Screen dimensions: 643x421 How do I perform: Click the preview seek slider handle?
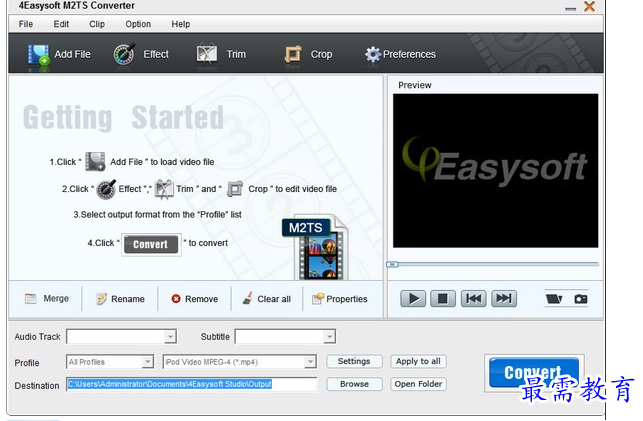[392, 264]
